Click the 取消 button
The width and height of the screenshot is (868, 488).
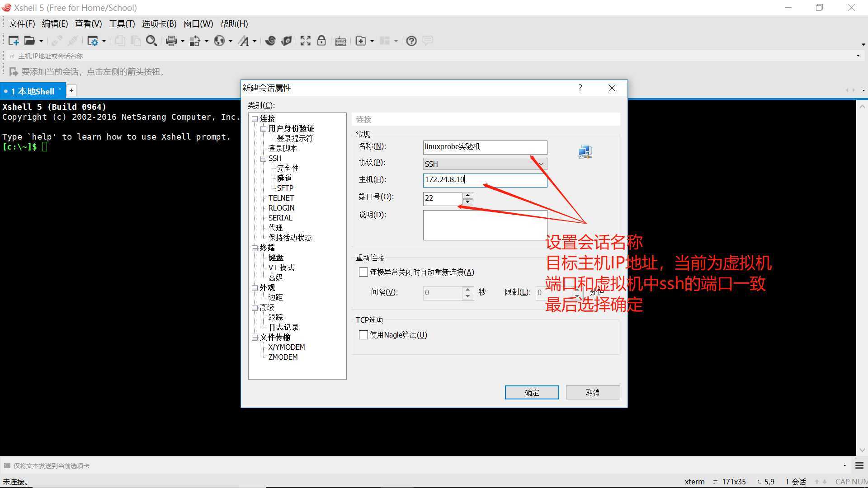coord(593,393)
